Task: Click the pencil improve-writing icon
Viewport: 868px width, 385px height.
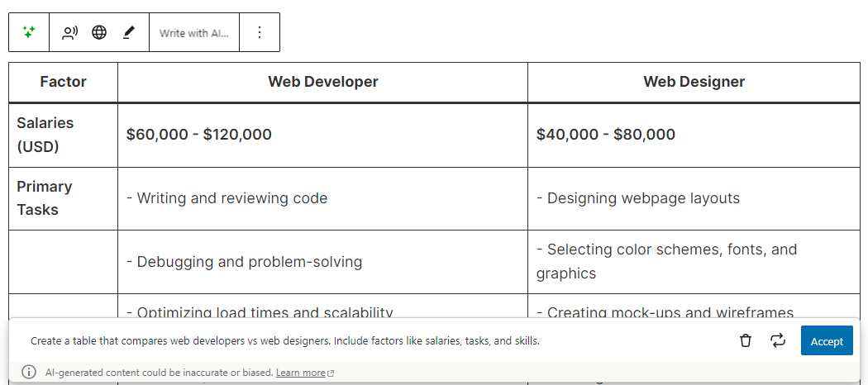Action: 128,32
